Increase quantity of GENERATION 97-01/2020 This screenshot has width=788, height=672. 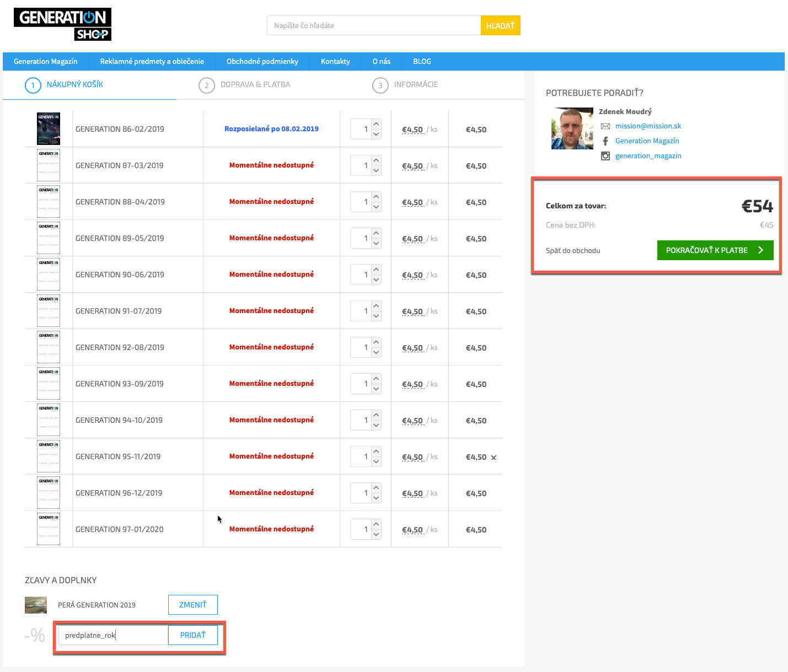coord(376,524)
